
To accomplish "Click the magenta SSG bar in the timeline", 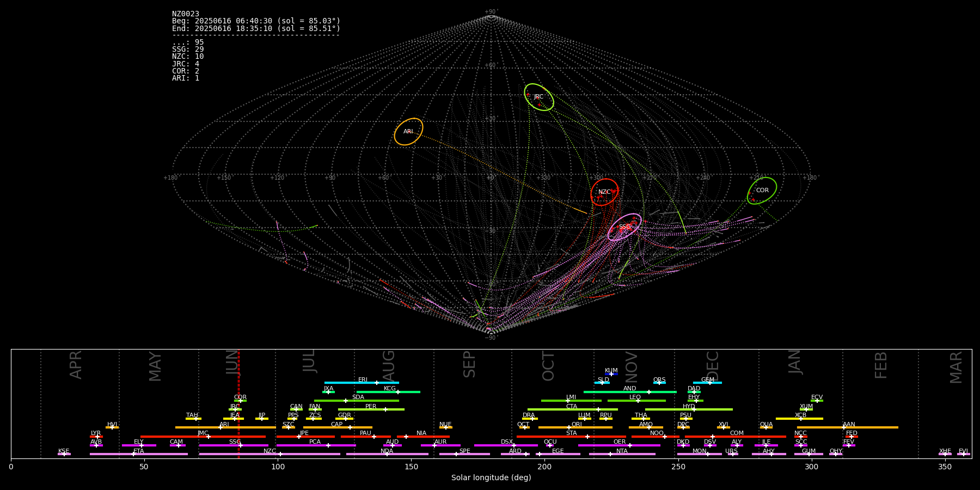I will [234, 445].
